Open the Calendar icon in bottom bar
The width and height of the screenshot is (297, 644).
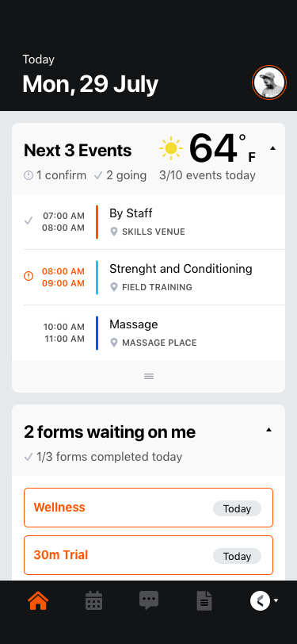(94, 601)
